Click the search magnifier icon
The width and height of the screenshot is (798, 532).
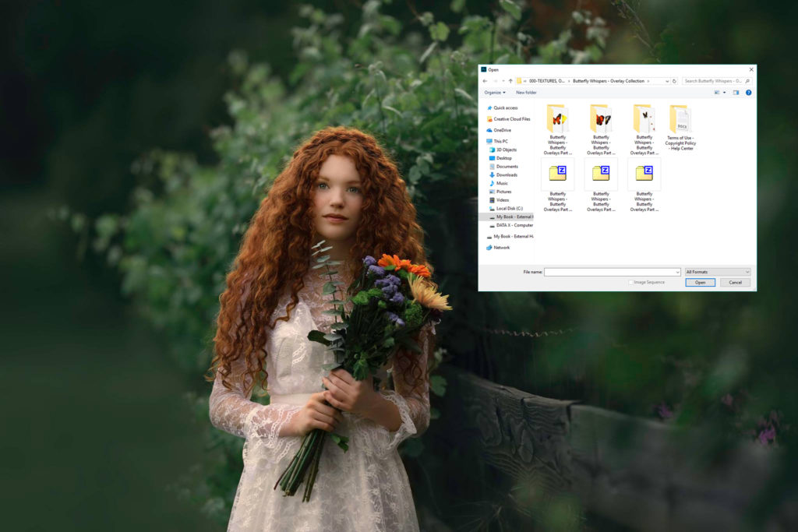click(747, 81)
